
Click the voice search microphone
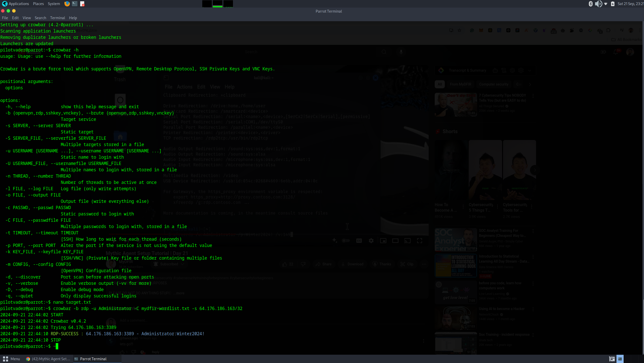[401, 52]
